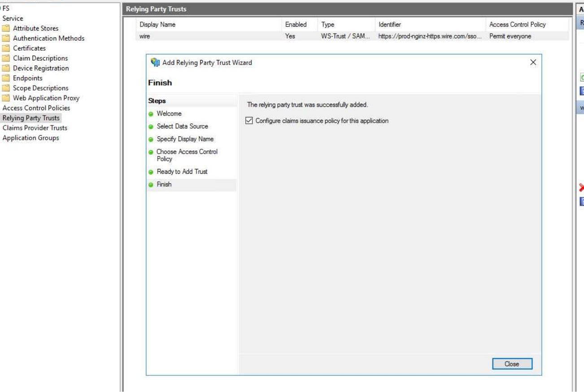This screenshot has width=584, height=392.
Task: Select the Certificates folder icon
Action: (6, 48)
